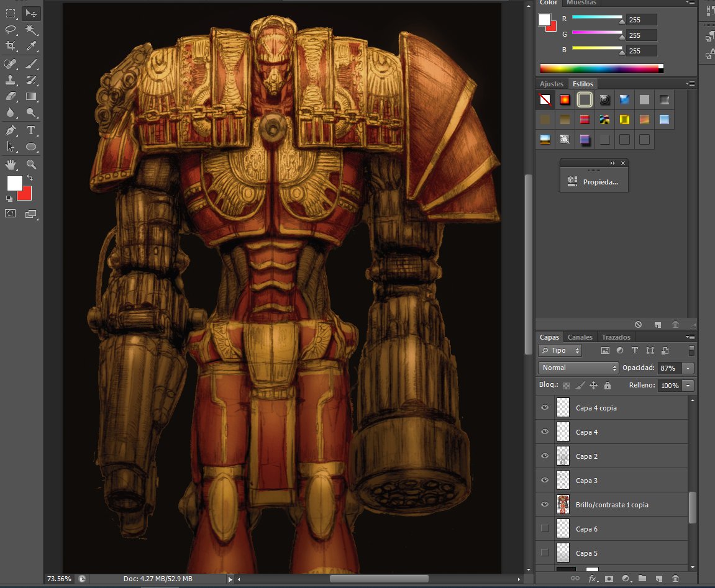Switch to the Trazados tab
The width and height of the screenshot is (715, 588).
[616, 337]
